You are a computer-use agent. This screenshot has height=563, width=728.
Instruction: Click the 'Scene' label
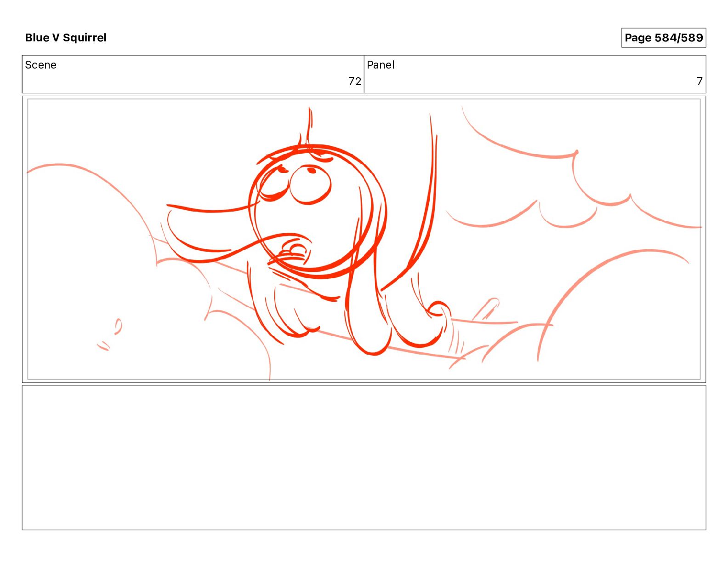point(40,65)
